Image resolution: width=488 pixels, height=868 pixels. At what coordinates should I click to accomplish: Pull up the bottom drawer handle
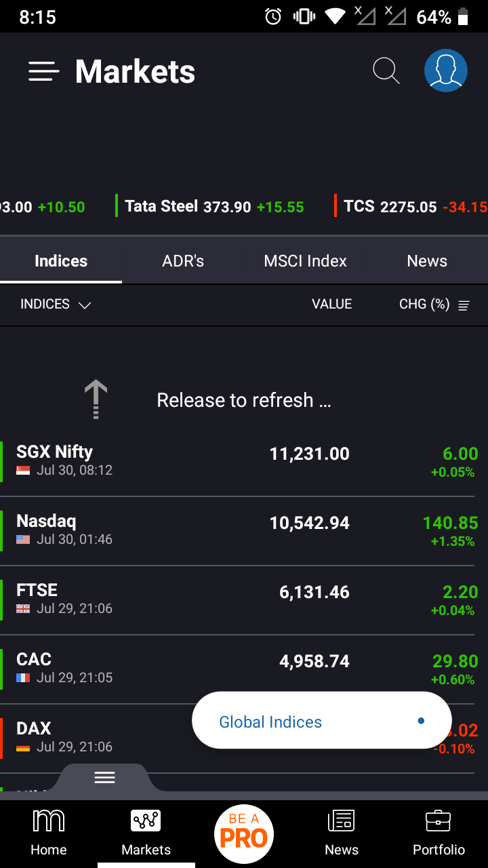pos(104,777)
